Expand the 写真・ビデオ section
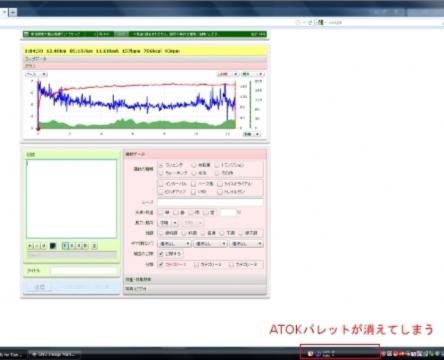The image size is (444, 360). point(195,289)
